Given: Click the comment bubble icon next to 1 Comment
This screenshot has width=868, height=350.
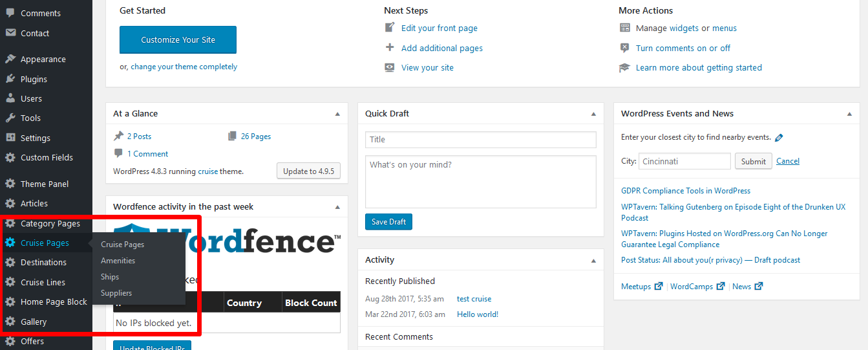Looking at the screenshot, I should [x=118, y=153].
